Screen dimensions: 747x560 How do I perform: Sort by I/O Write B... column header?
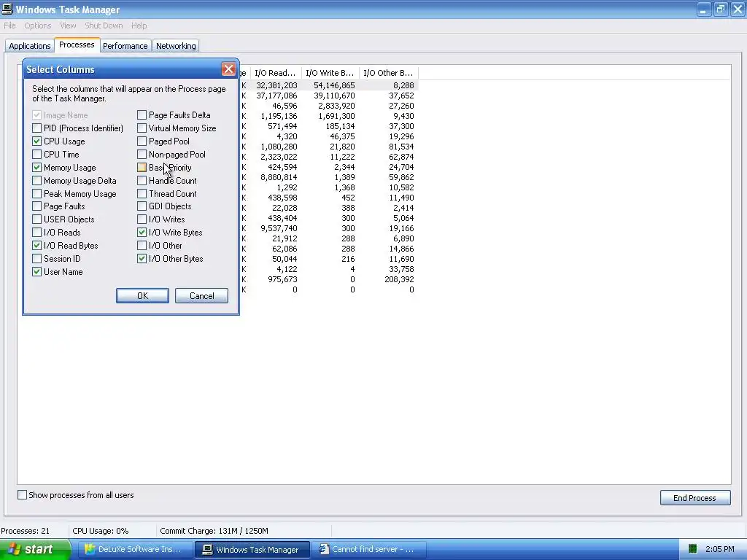[x=330, y=73]
